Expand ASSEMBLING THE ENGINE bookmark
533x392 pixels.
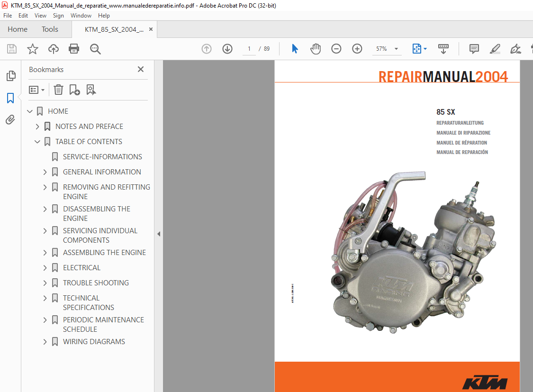[x=45, y=253]
